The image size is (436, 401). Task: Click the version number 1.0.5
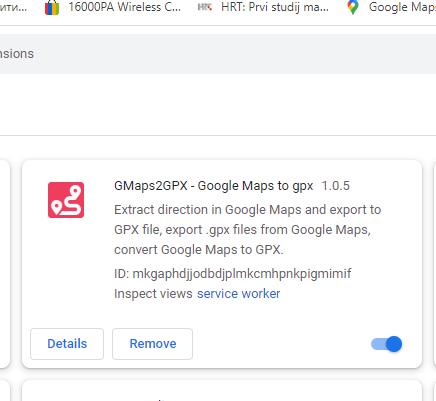point(335,186)
